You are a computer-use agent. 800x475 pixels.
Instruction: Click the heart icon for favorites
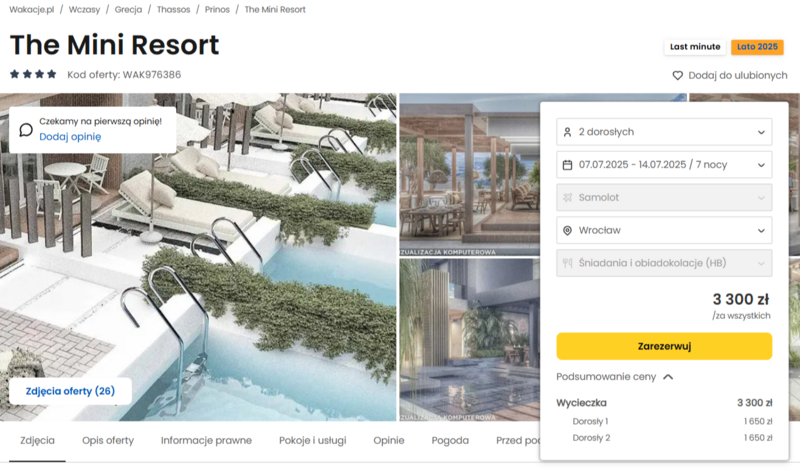pos(678,76)
